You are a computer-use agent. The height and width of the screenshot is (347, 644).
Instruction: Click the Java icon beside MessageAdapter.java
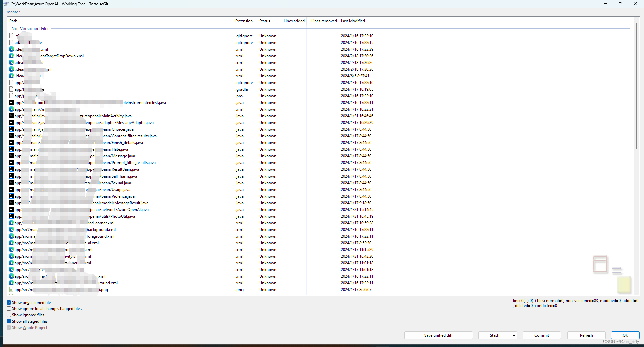[11, 123]
